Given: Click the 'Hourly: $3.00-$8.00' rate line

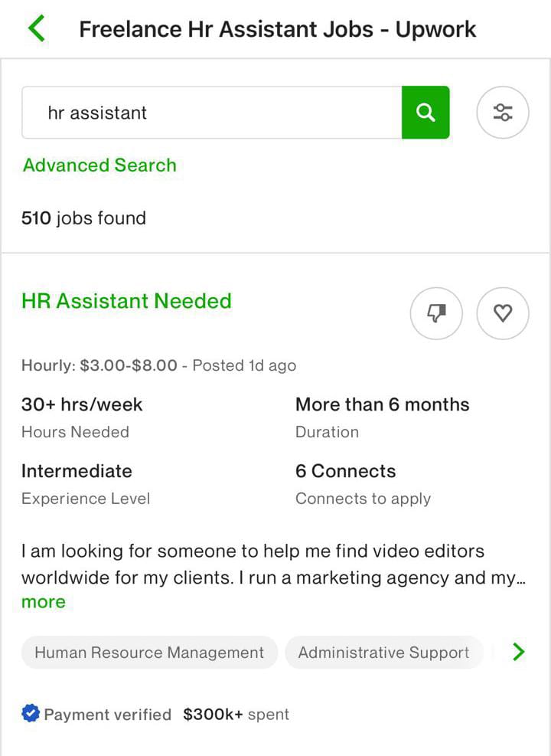Looking at the screenshot, I should coord(99,365).
